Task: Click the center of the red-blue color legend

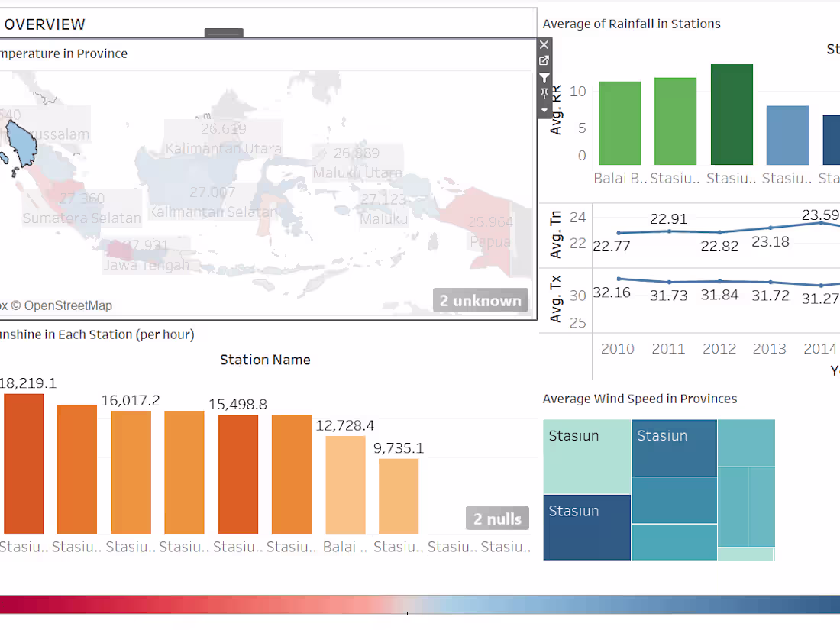Action: pos(420,603)
